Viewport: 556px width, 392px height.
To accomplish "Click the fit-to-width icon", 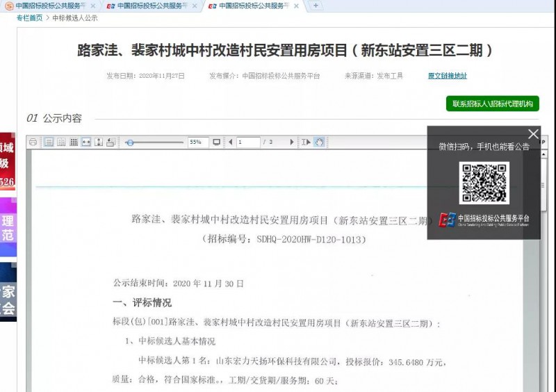I will point(86,142).
